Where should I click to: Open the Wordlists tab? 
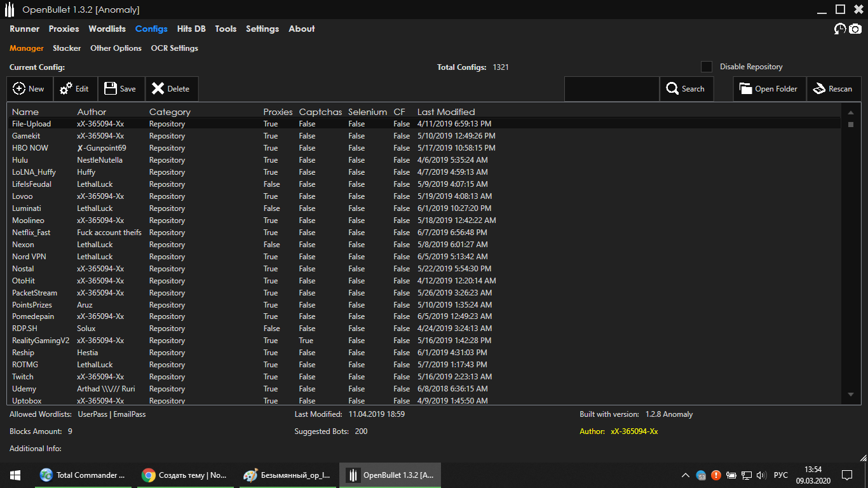[107, 29]
